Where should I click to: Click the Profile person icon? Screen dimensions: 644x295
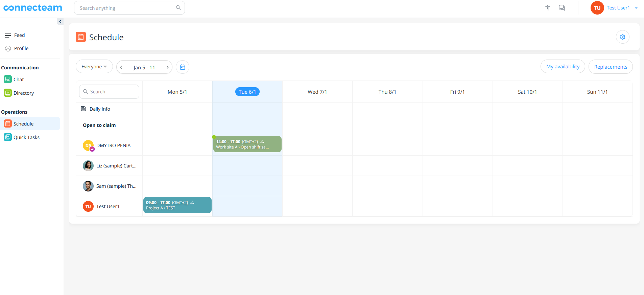[8, 48]
